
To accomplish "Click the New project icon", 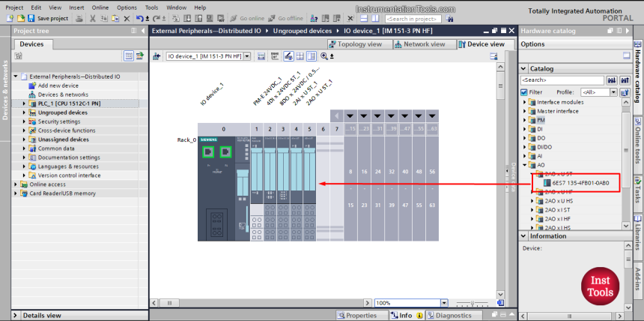I will click(10, 18).
